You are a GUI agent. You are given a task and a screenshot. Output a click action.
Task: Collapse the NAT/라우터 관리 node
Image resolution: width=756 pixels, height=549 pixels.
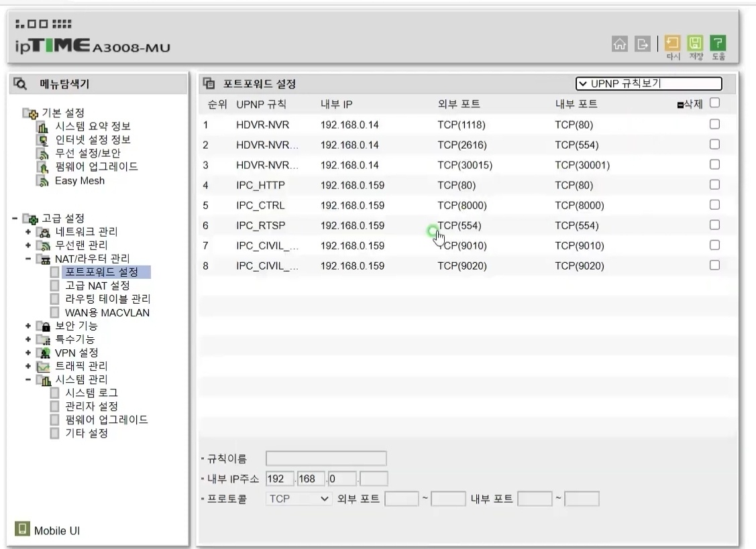point(28,259)
